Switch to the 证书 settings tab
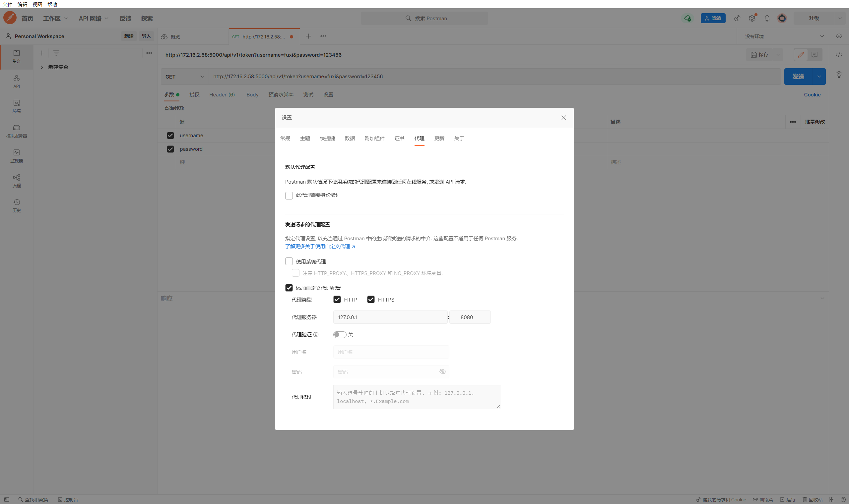The image size is (849, 504). click(x=399, y=138)
